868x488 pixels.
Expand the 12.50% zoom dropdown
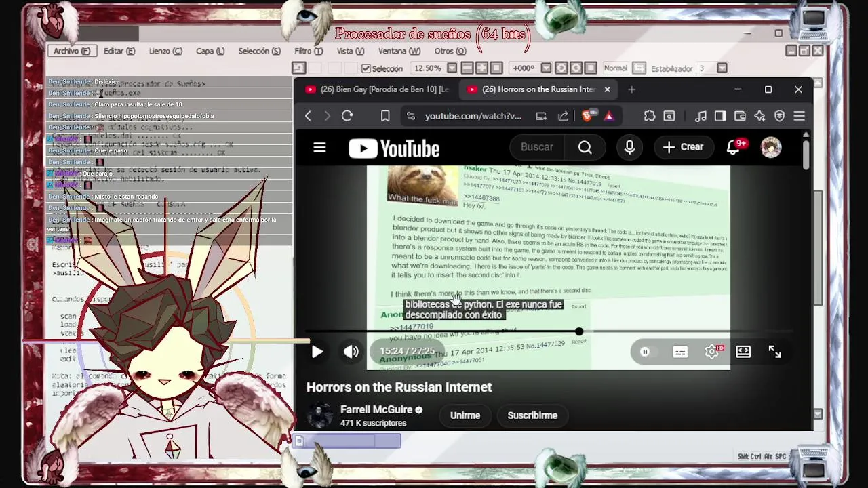(x=452, y=68)
